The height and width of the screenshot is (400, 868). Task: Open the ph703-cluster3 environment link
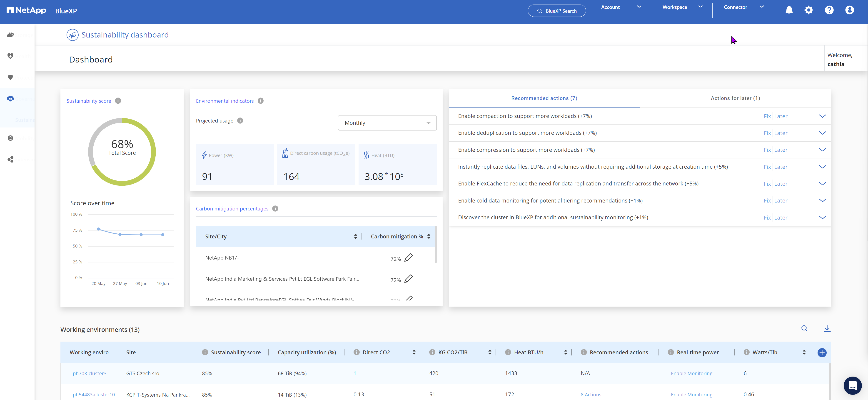pos(90,373)
